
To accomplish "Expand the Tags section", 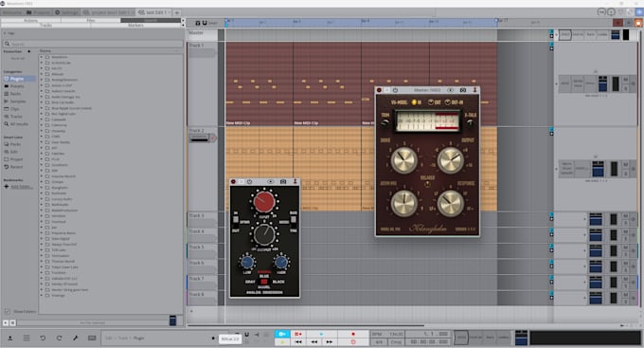I will tap(9, 33).
